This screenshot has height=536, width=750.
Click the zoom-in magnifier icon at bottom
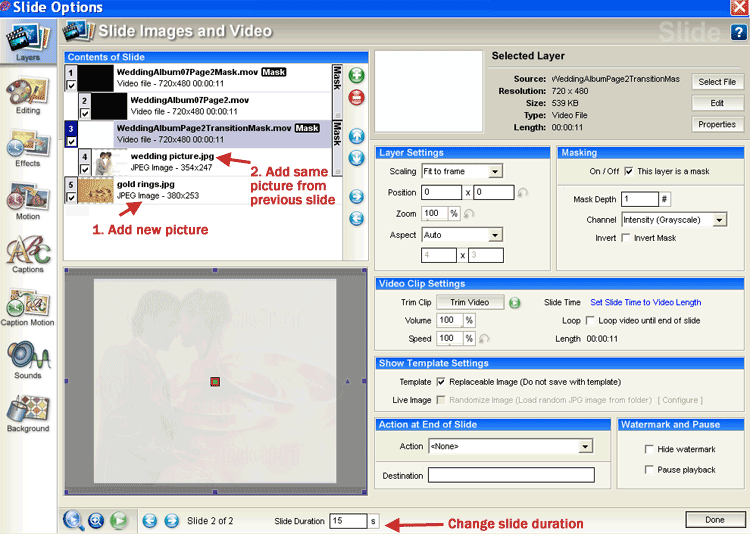tap(96, 520)
